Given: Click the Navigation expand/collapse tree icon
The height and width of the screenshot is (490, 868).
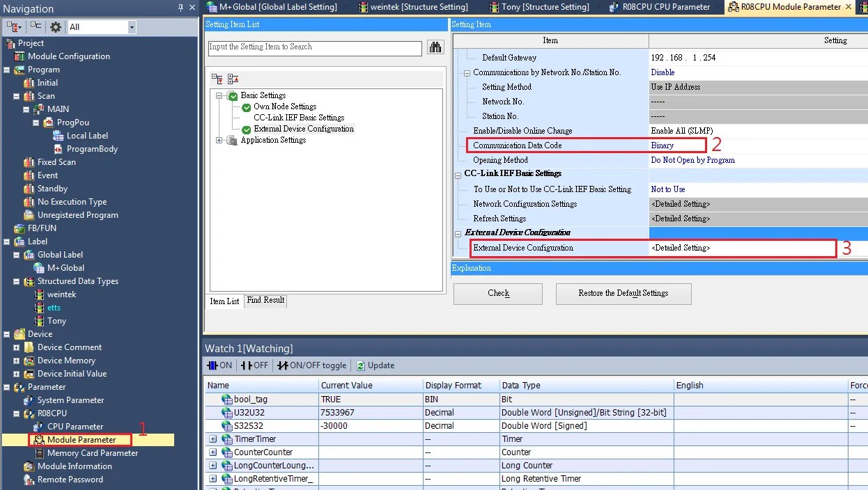Looking at the screenshot, I should tap(15, 26).
